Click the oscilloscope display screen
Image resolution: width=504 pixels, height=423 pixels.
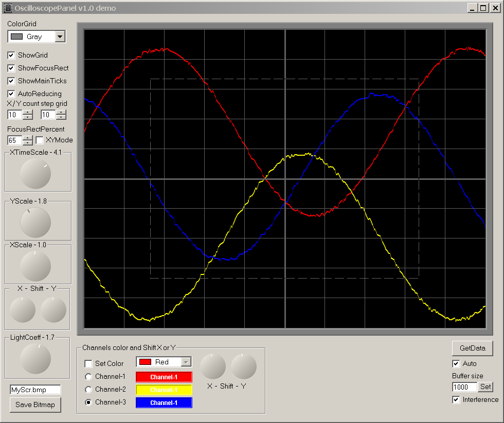click(x=285, y=179)
